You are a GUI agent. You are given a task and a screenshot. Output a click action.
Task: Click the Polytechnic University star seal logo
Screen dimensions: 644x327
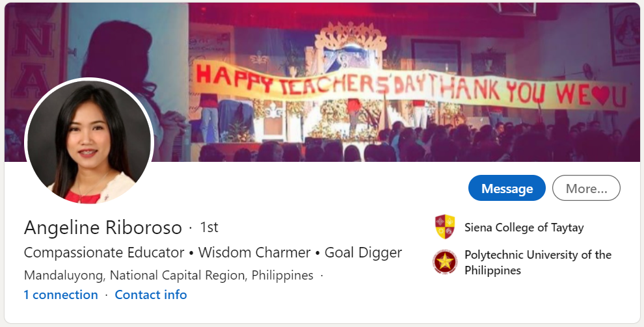pyautogui.click(x=445, y=262)
